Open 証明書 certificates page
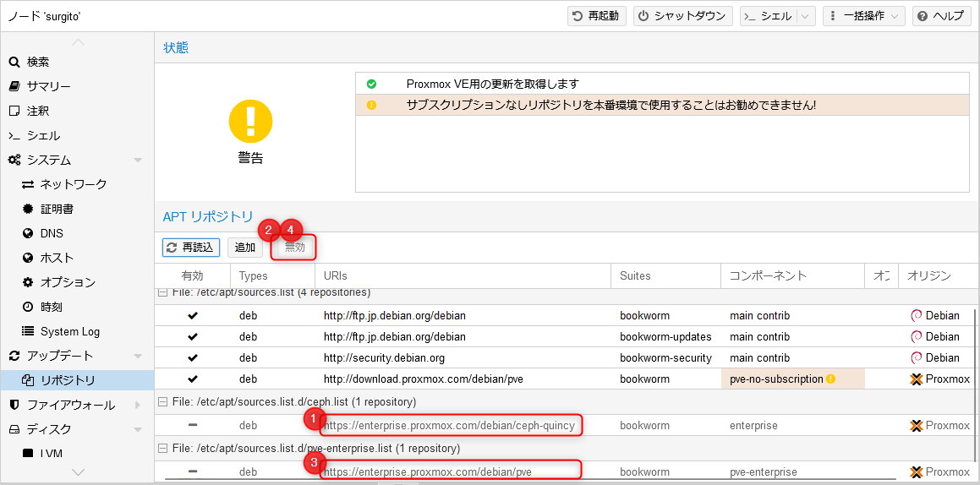Screen dimensions: 980x485 [x=57, y=209]
